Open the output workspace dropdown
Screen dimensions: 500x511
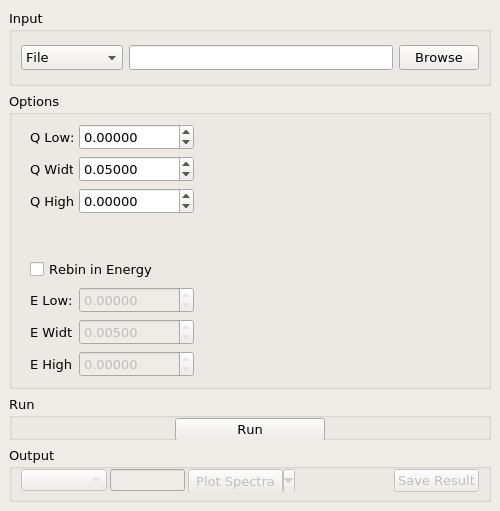[x=64, y=480]
